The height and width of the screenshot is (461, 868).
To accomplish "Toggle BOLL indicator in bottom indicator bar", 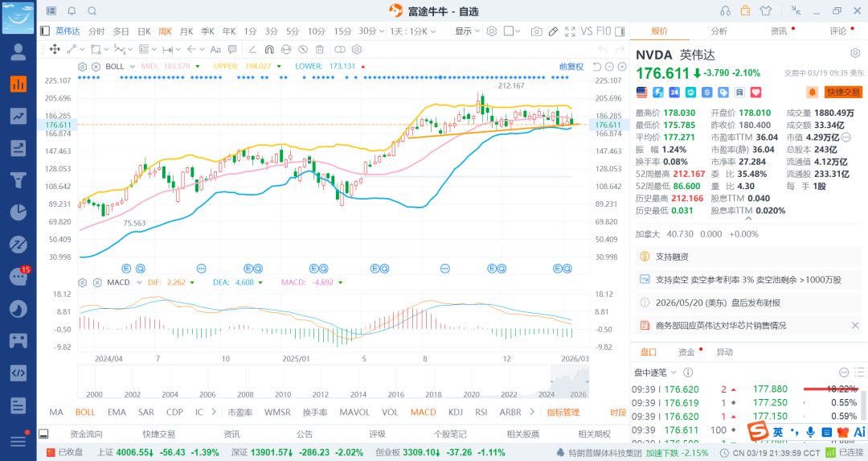I will pyautogui.click(x=85, y=412).
